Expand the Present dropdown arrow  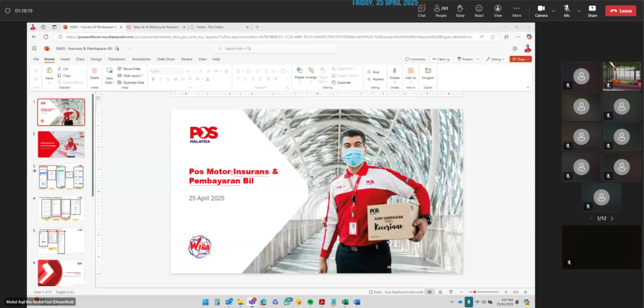pyautogui.click(x=478, y=59)
